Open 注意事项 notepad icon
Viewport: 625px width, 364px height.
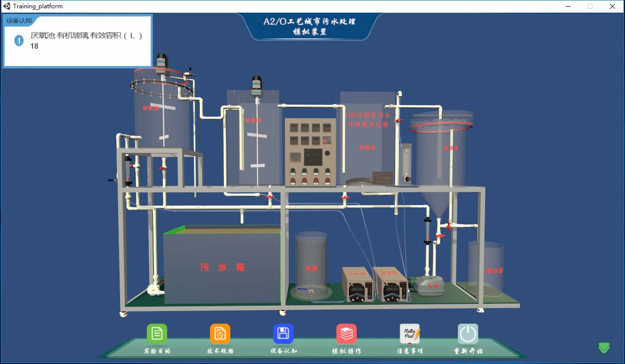coord(409,334)
